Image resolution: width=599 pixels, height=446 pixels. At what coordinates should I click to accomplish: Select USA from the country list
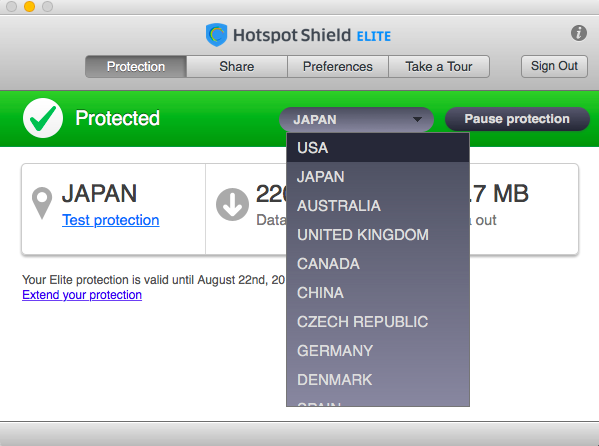[378, 148]
